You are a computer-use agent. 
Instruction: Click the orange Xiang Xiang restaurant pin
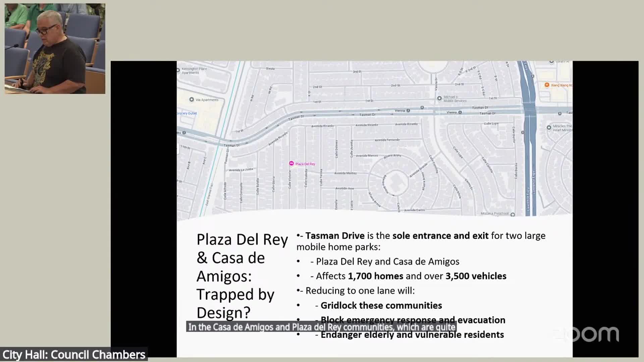(547, 85)
